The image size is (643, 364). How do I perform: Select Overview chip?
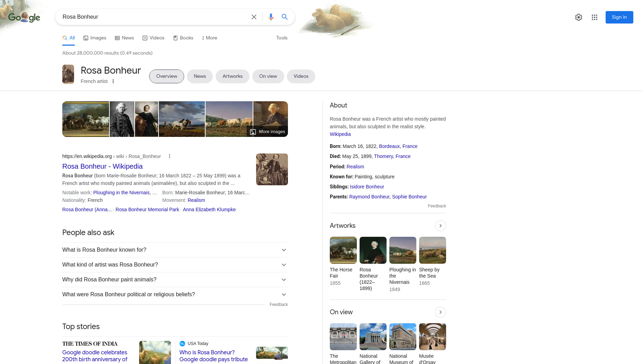point(166,76)
